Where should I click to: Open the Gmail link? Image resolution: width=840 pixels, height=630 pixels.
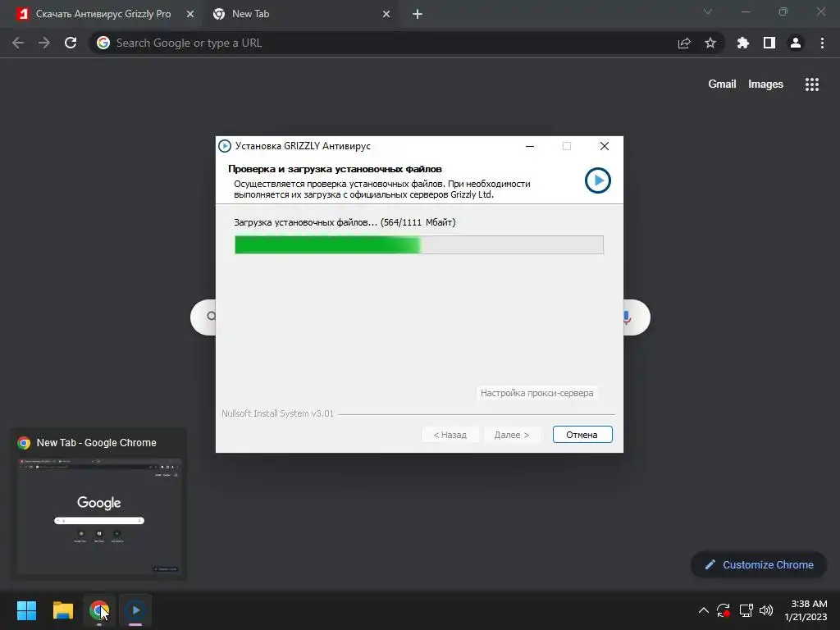[x=722, y=84]
